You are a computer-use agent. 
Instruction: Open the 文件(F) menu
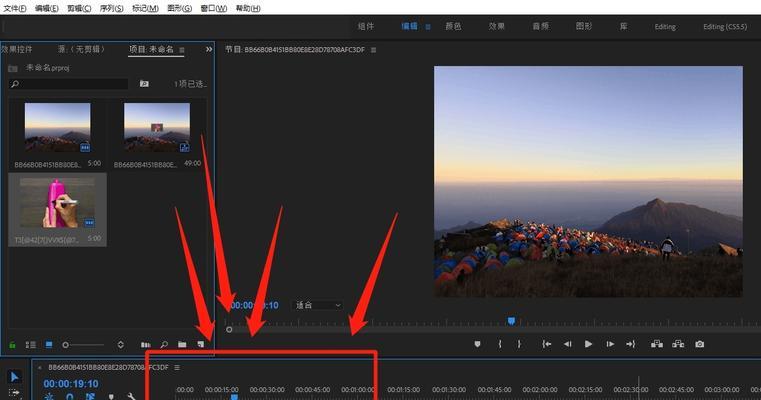click(x=15, y=8)
